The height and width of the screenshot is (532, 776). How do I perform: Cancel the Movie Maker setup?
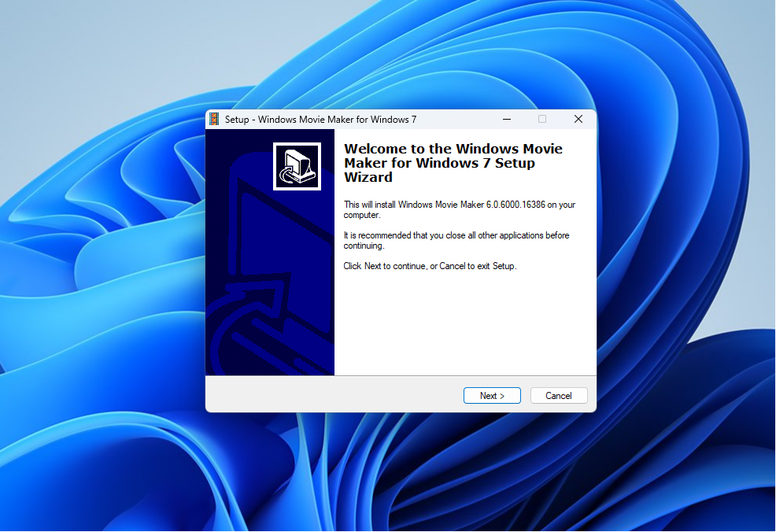pyautogui.click(x=559, y=395)
